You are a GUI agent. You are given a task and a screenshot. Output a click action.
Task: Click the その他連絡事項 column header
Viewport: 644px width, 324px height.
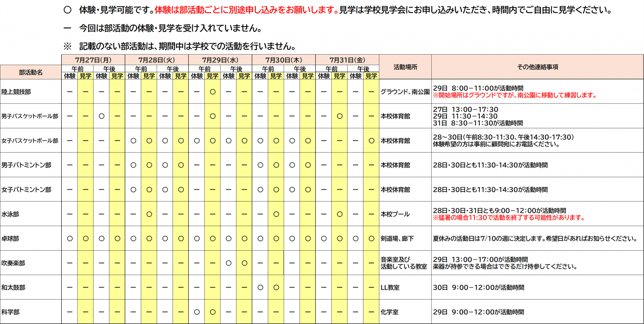(538, 67)
